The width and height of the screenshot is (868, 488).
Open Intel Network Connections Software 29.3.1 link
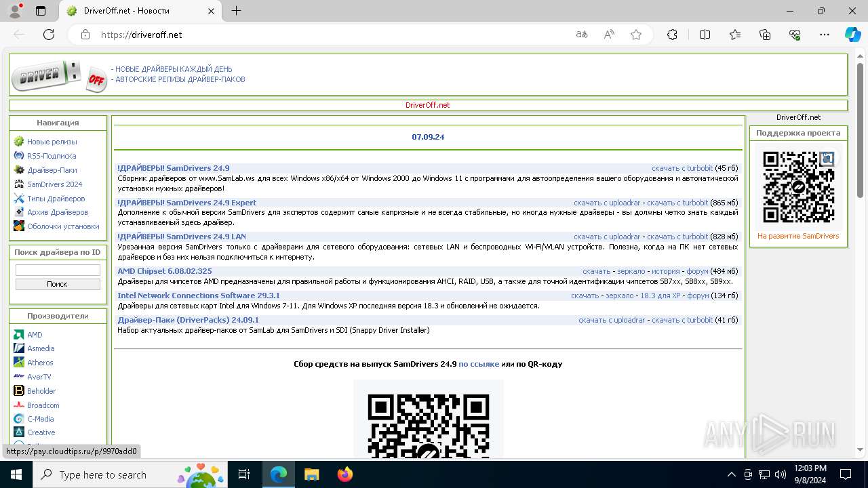(199, 296)
